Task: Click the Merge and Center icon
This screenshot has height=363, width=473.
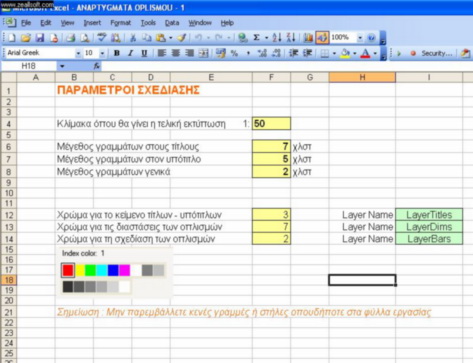Action: 203,53
